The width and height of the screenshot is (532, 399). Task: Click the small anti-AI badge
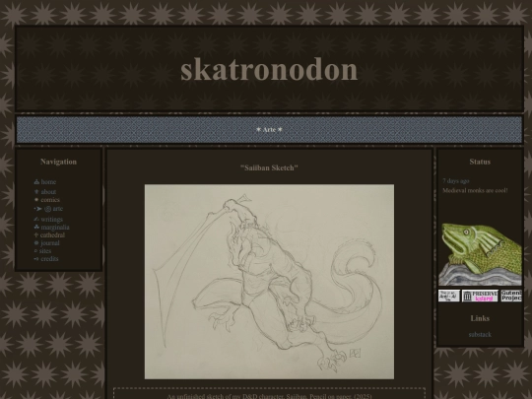point(449,296)
